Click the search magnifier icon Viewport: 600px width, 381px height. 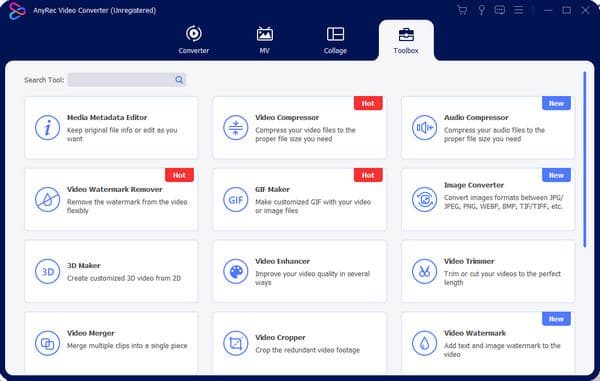(x=179, y=80)
